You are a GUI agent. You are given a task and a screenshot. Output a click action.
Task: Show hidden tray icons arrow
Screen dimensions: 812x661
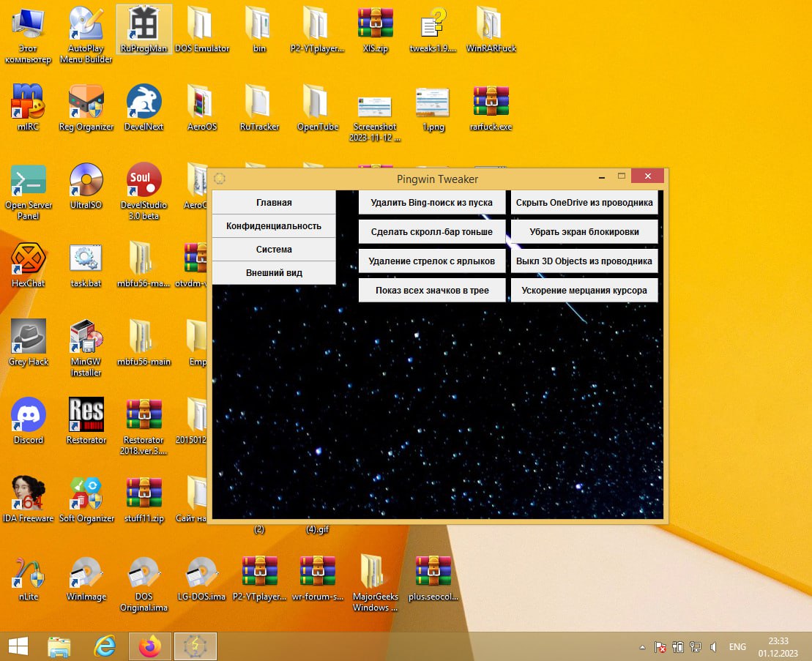tap(642, 647)
